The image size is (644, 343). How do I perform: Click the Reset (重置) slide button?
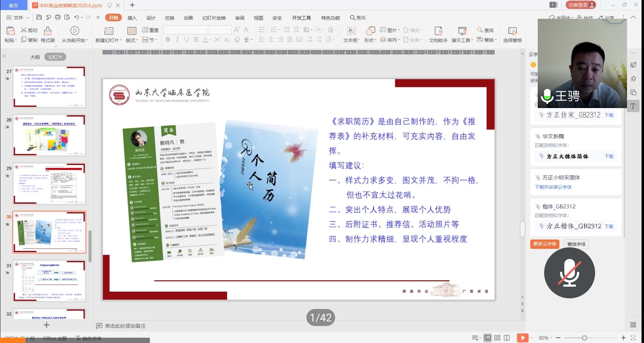point(150,30)
